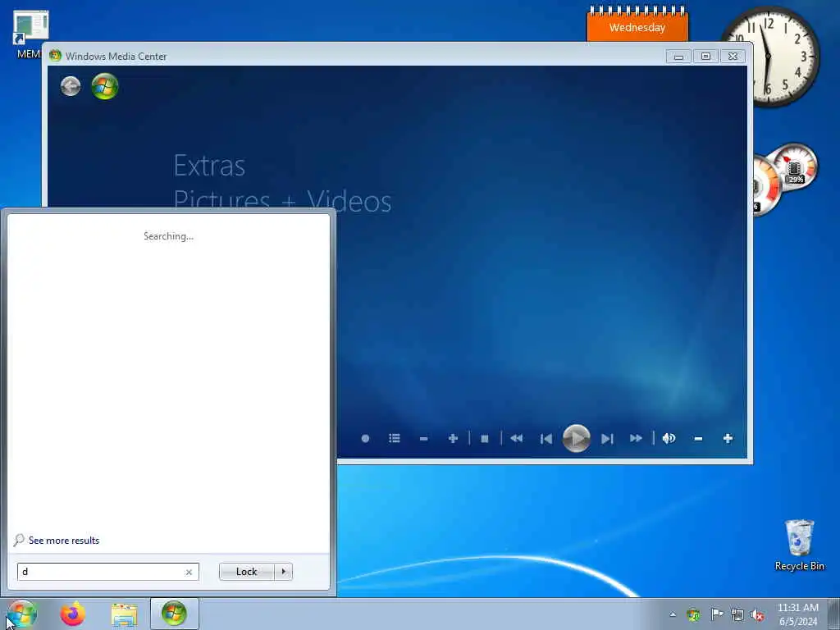
Task: Click the Recycle Bin desktop icon
Action: pos(799,546)
